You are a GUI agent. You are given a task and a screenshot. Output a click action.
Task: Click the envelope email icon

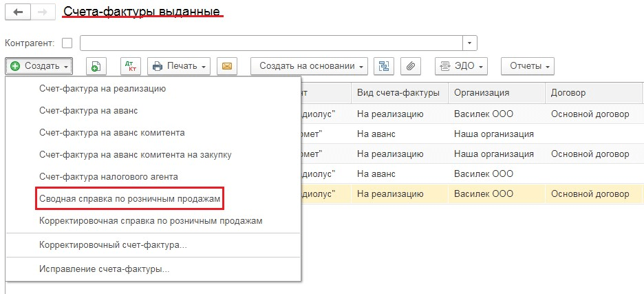[x=227, y=66]
